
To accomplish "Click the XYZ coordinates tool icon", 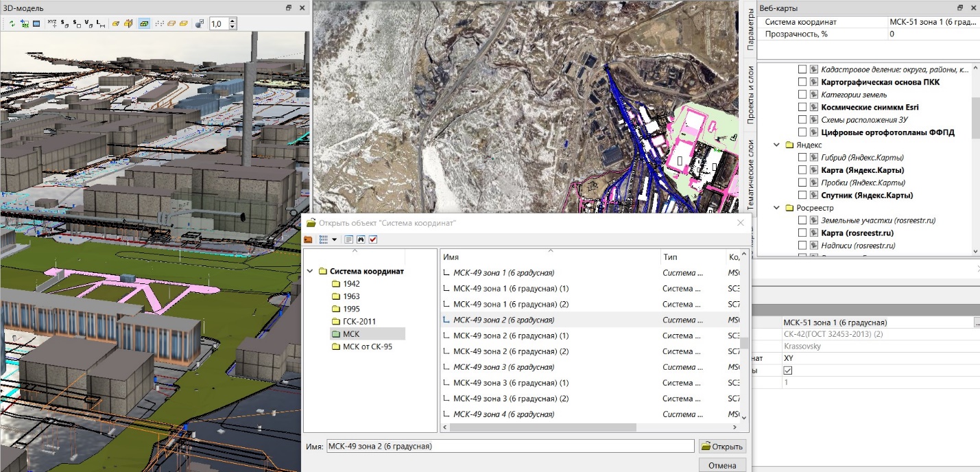I will pyautogui.click(x=53, y=24).
